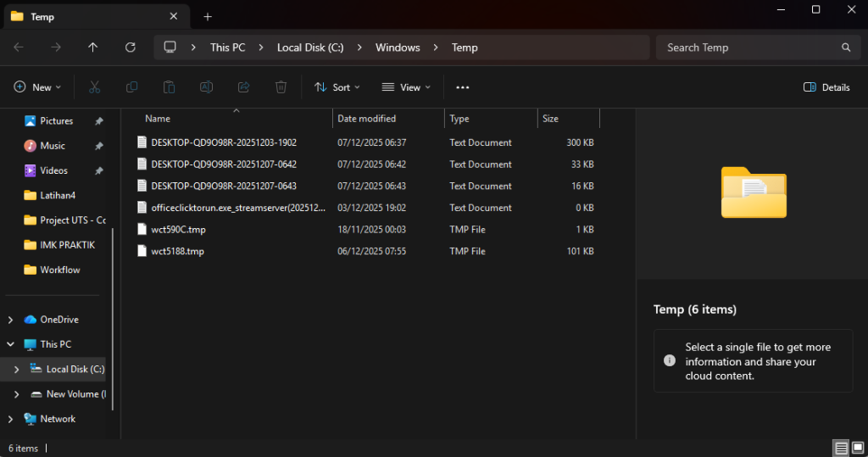The image size is (868, 457).
Task: Click the Paste clipboard icon
Action: click(170, 87)
